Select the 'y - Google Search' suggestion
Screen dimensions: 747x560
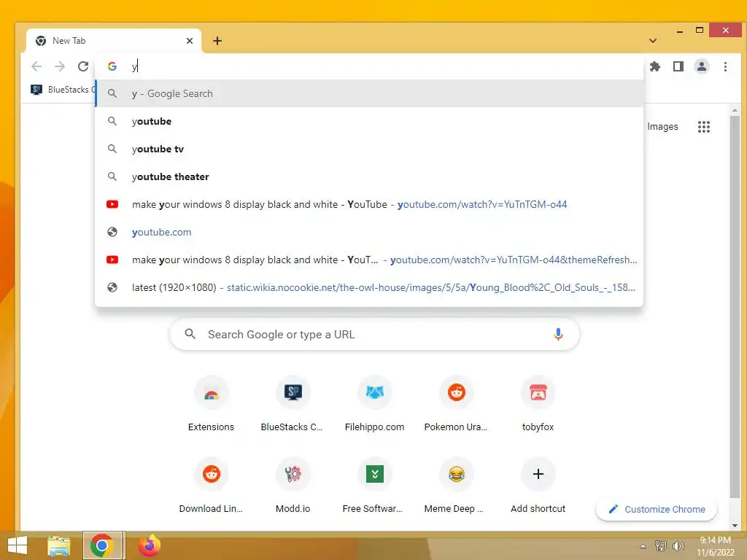click(x=369, y=93)
